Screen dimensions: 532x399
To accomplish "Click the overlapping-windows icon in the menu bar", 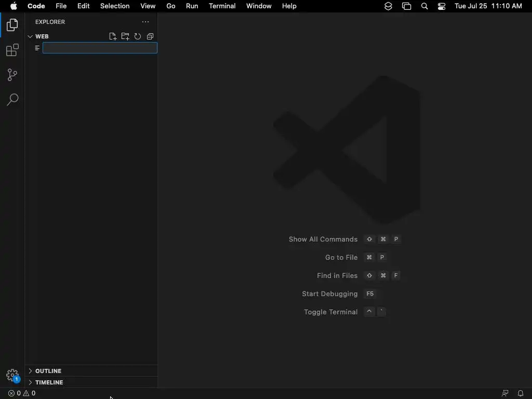I will click(x=406, y=6).
